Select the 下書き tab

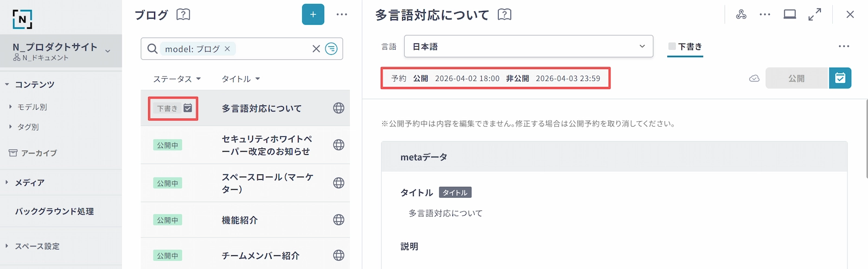(685, 47)
